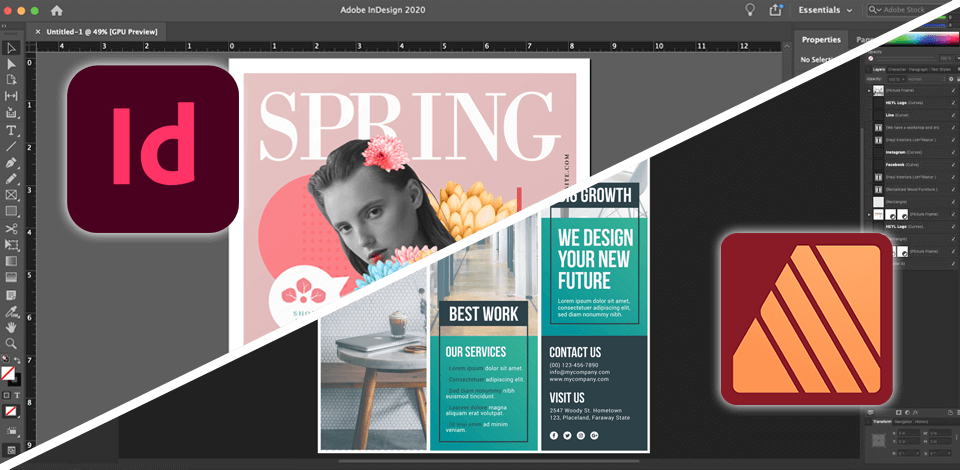Image resolution: width=960 pixels, height=470 pixels.
Task: Select the Zoom tool
Action: [x=11, y=343]
